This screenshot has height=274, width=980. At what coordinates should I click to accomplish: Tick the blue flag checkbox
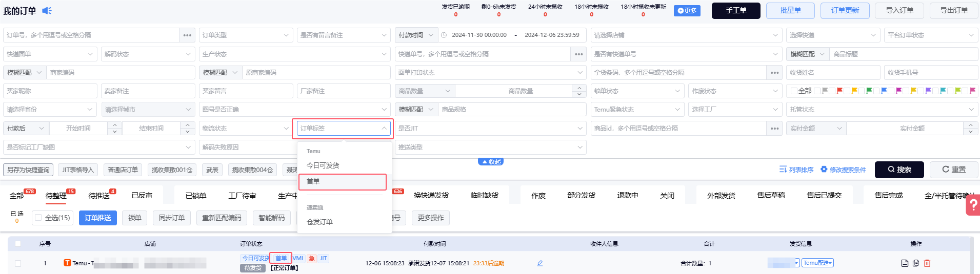(x=876, y=91)
